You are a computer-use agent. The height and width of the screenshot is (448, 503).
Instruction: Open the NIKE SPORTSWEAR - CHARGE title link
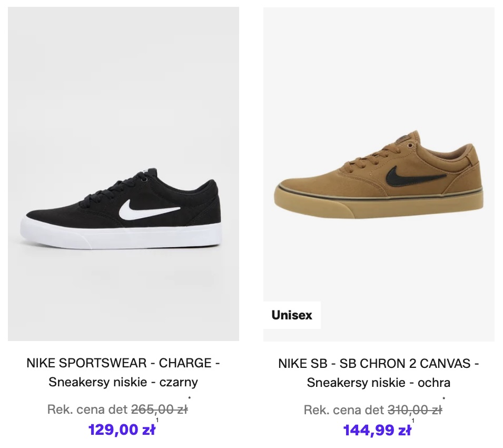click(x=123, y=363)
